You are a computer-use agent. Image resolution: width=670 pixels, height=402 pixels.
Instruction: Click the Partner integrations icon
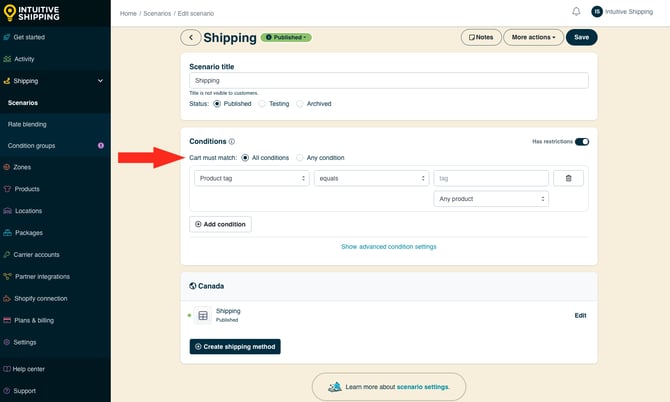coord(7,276)
